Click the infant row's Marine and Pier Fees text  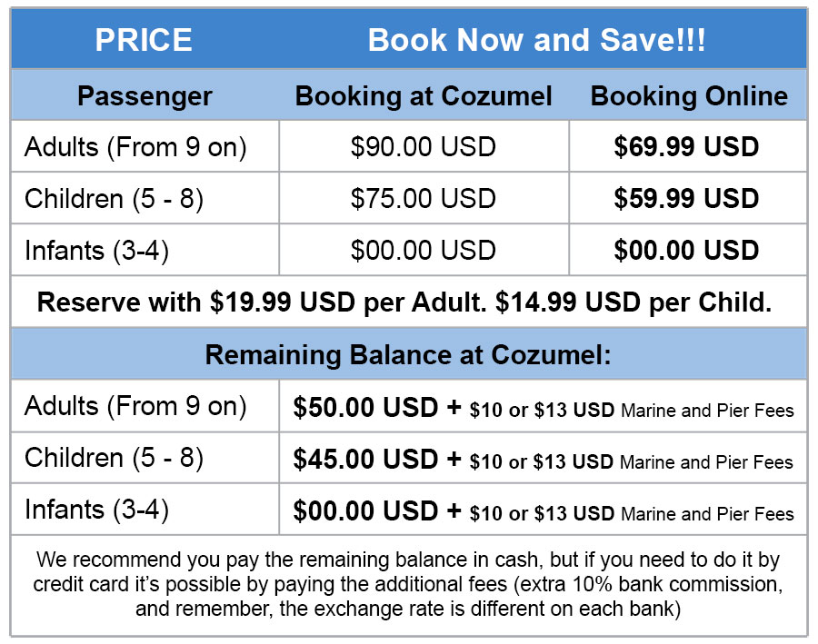point(706,514)
